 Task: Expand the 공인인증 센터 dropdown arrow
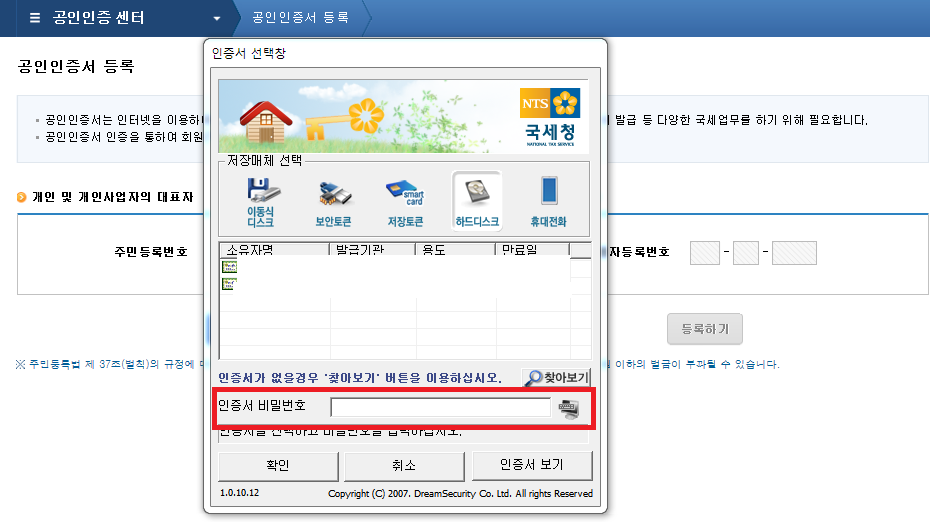[217, 19]
